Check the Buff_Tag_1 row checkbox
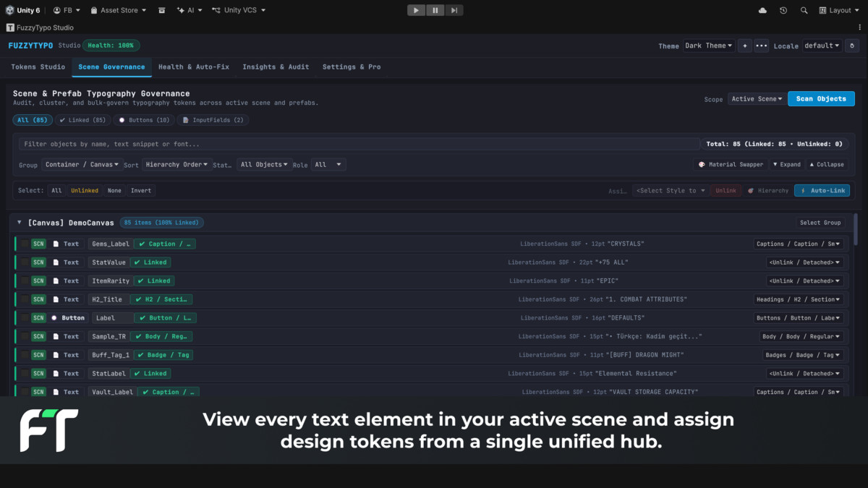 [25, 355]
